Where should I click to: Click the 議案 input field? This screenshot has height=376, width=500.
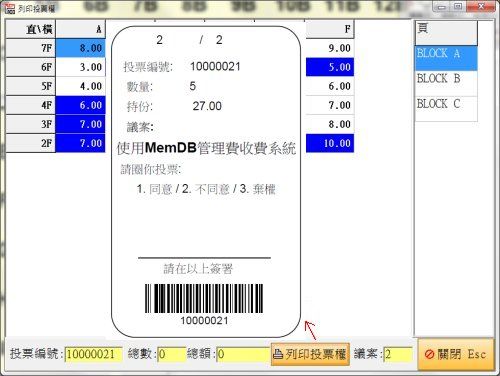[x=398, y=354]
